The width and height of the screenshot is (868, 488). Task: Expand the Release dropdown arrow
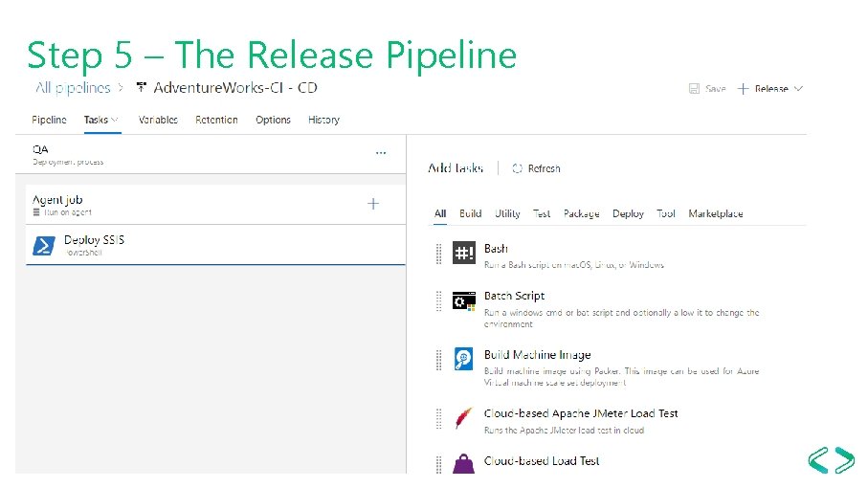pyautogui.click(x=798, y=89)
